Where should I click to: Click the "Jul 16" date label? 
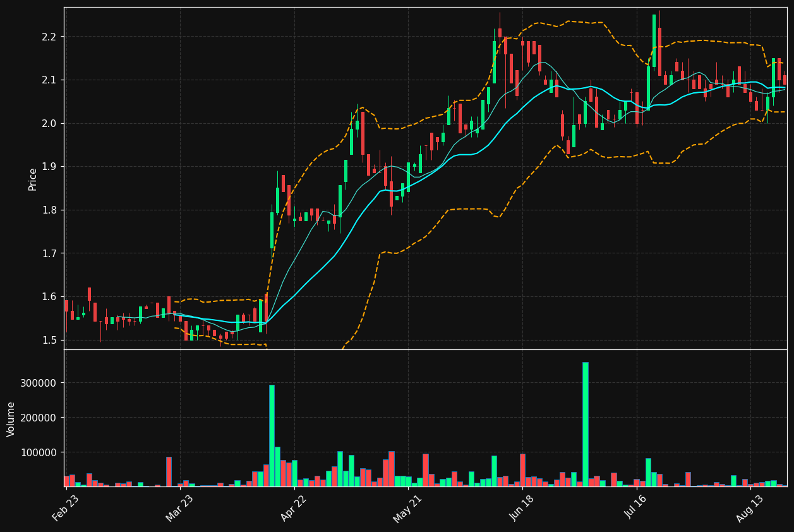click(637, 508)
